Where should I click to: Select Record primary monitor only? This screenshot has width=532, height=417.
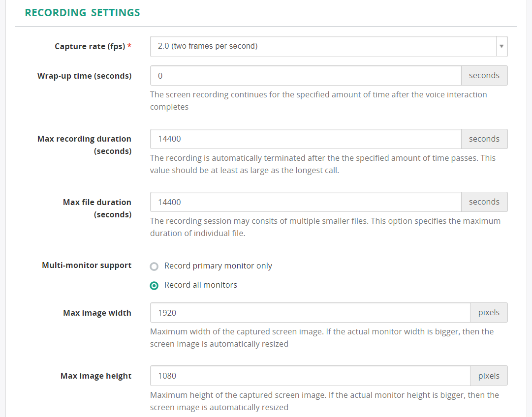[154, 266]
